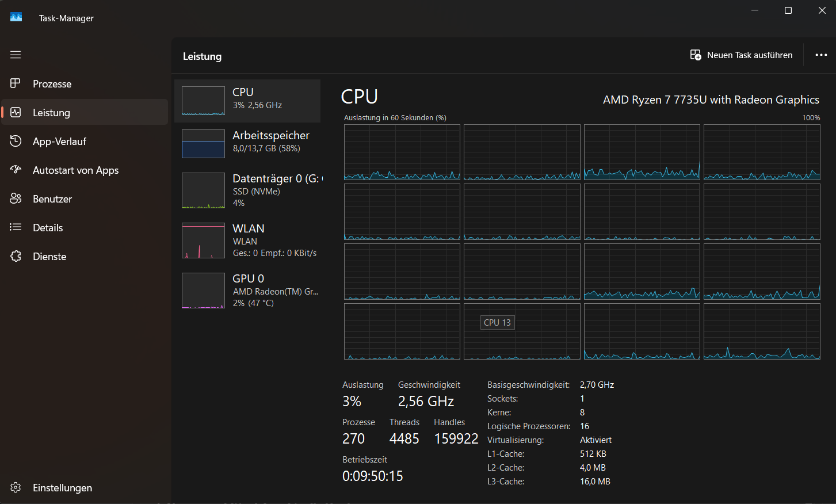Click the new-task icon beside Neuen Task ausführen

(x=696, y=55)
